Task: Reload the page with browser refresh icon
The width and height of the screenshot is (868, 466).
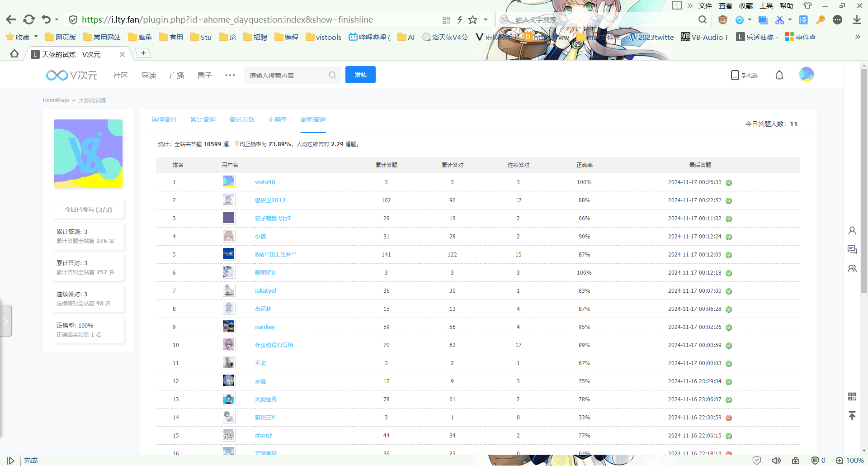Action: (x=29, y=19)
